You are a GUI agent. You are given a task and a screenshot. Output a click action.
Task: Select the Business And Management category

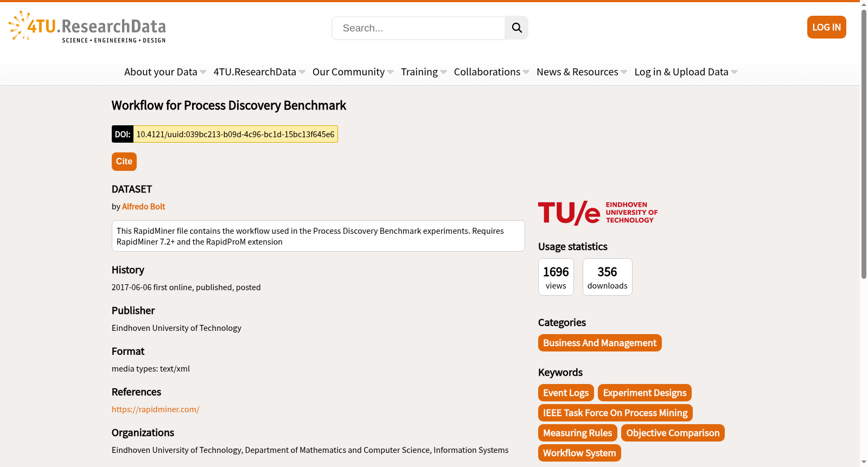[x=600, y=343]
